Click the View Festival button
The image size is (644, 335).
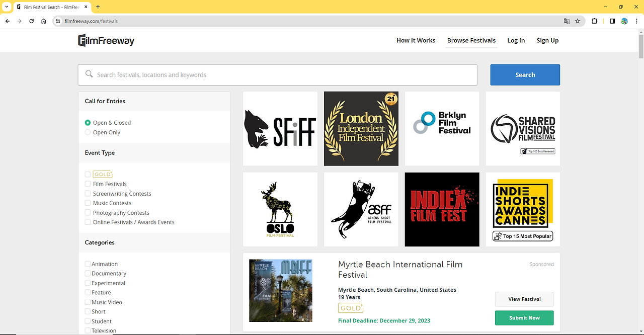[524, 299]
